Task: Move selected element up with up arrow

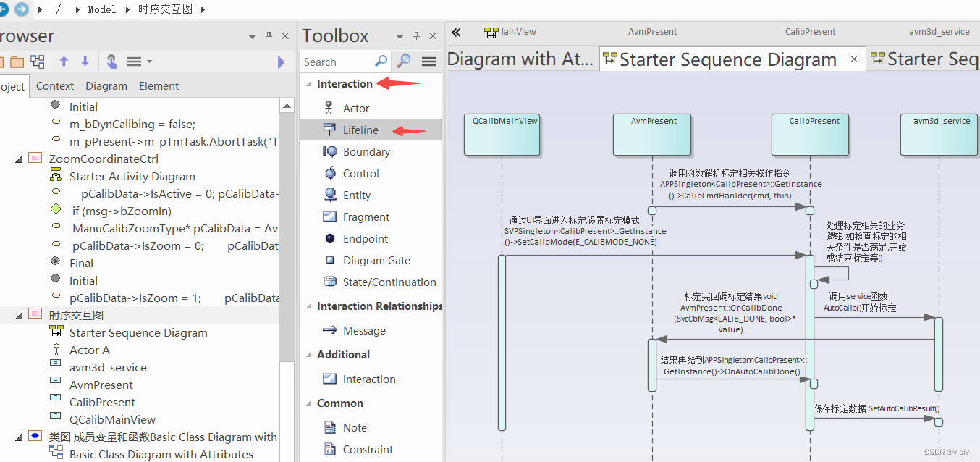Action: 64,62
